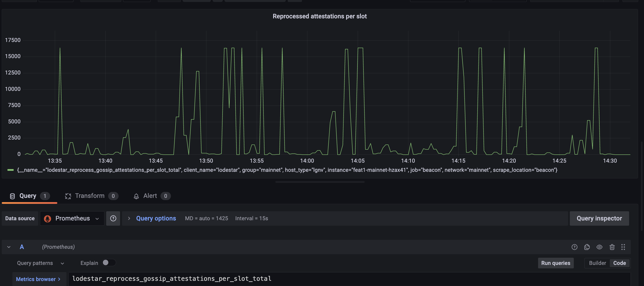The image size is (644, 286).
Task: Switch query editor to Builder mode
Action: (597, 263)
